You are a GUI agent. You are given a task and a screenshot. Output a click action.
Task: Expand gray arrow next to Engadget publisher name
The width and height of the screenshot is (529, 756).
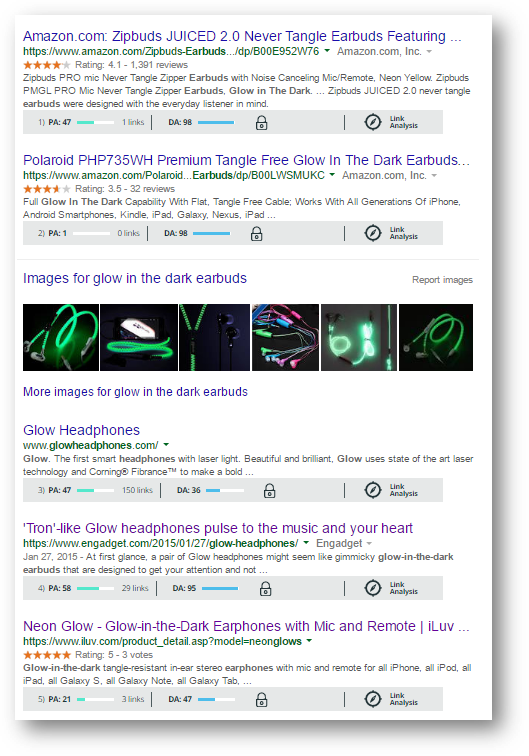[x=369, y=543]
